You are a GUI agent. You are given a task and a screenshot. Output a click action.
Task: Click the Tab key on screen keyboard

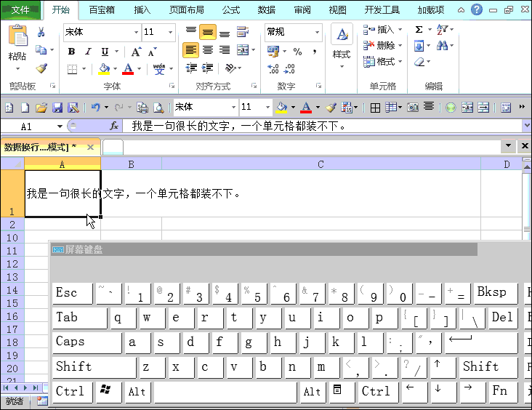click(x=80, y=318)
